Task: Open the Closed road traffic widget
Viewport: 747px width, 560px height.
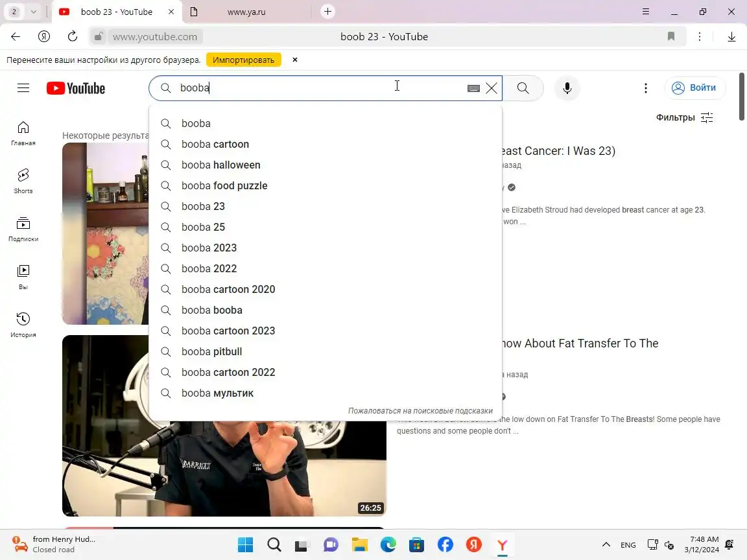Action: click(53, 544)
